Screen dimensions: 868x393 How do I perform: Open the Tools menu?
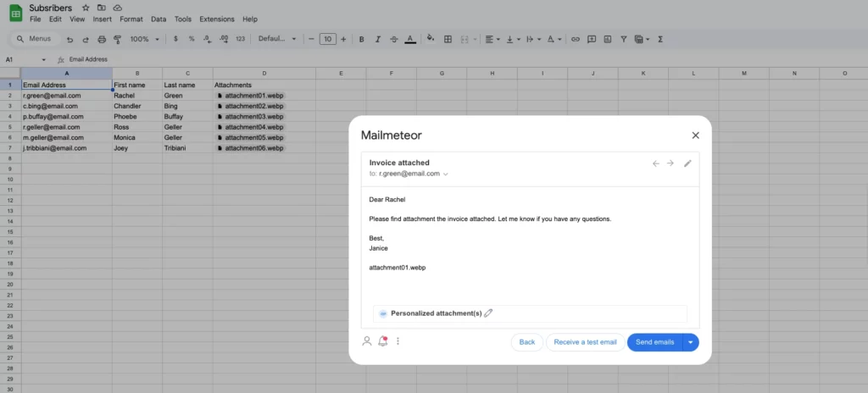(x=183, y=19)
